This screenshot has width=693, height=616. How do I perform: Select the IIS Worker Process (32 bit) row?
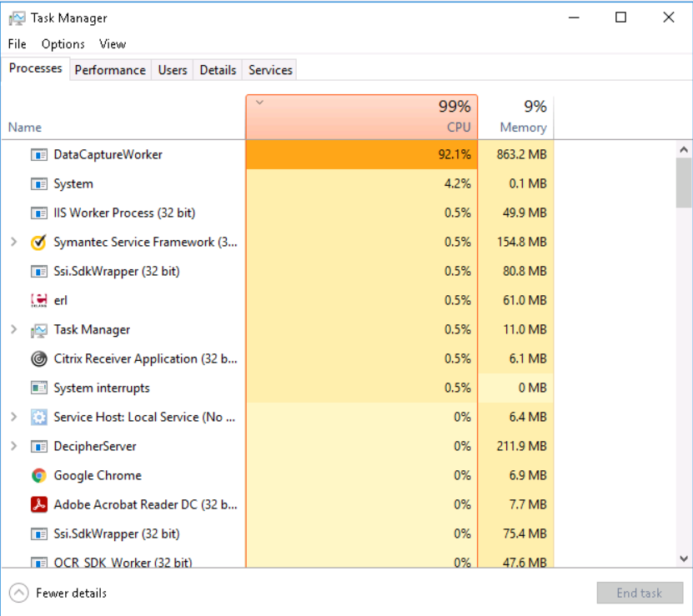tap(278, 213)
